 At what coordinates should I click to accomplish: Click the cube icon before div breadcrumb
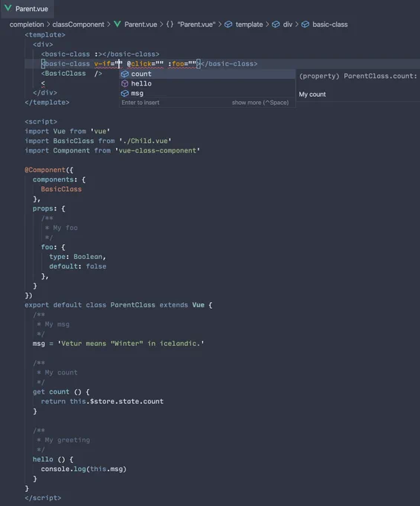276,25
